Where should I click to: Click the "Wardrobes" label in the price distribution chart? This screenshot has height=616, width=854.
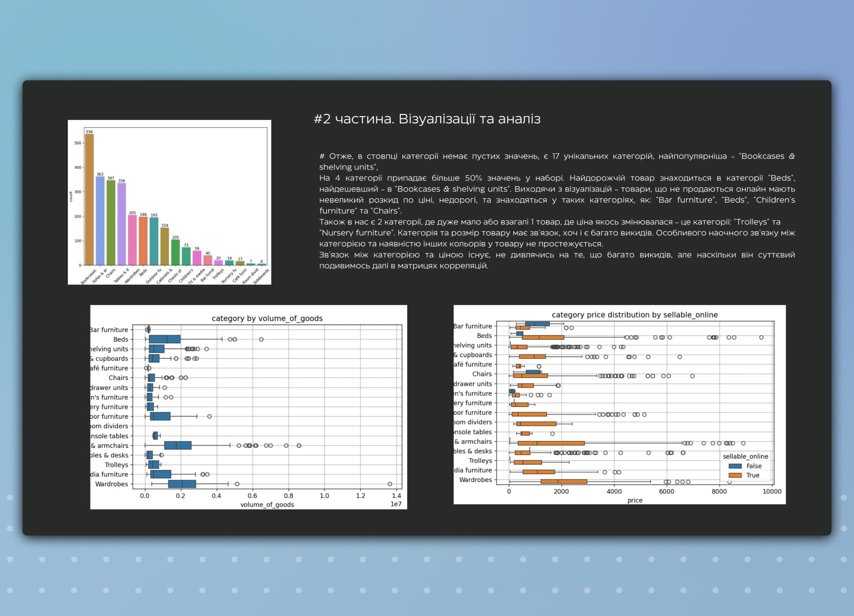(x=475, y=480)
